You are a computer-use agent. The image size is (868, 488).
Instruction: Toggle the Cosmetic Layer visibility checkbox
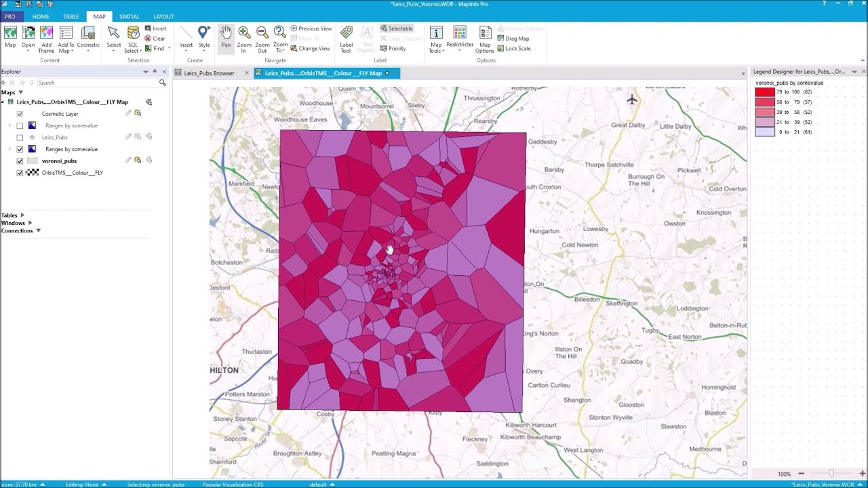(20, 114)
